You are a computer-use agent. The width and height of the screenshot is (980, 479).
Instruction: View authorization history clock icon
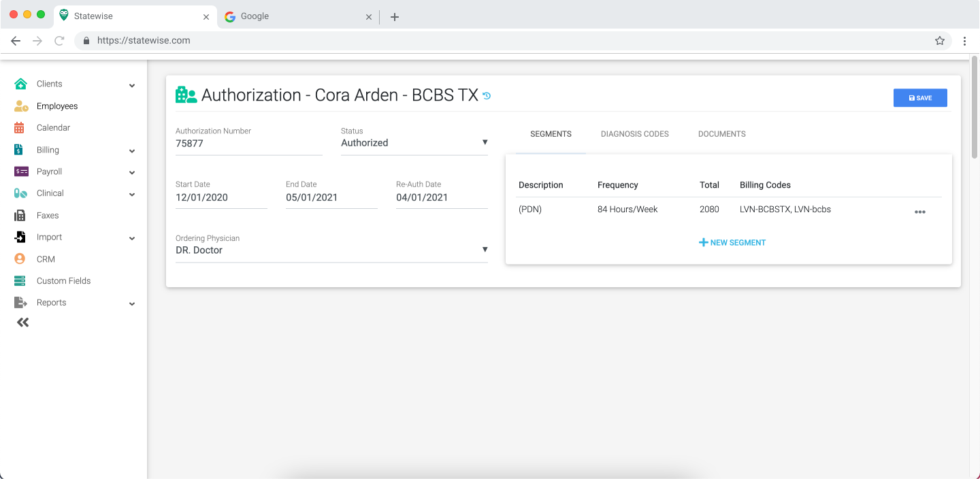[x=487, y=96]
